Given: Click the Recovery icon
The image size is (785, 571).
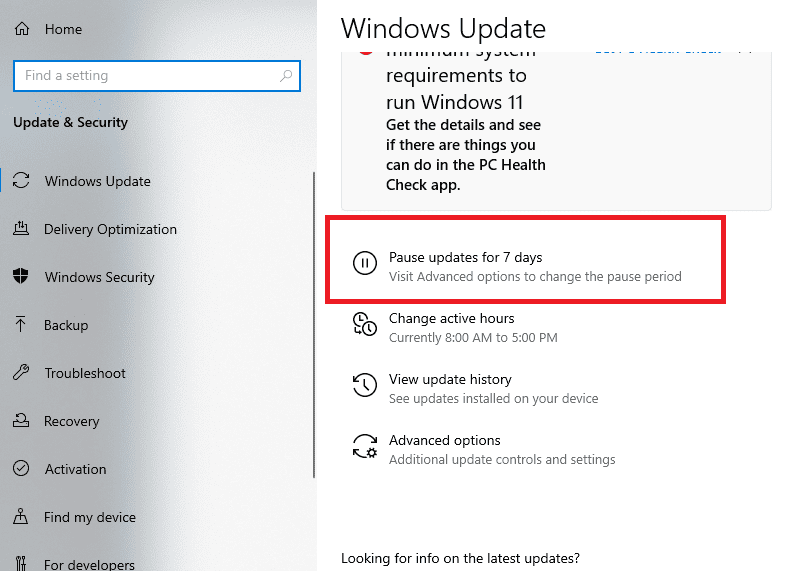Looking at the screenshot, I should tap(21, 420).
